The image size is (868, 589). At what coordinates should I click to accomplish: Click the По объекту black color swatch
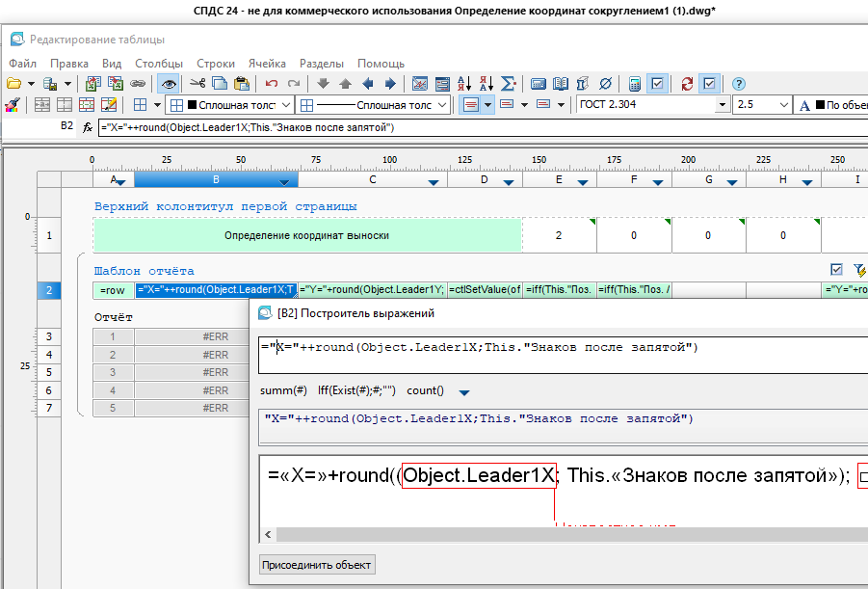click(820, 105)
